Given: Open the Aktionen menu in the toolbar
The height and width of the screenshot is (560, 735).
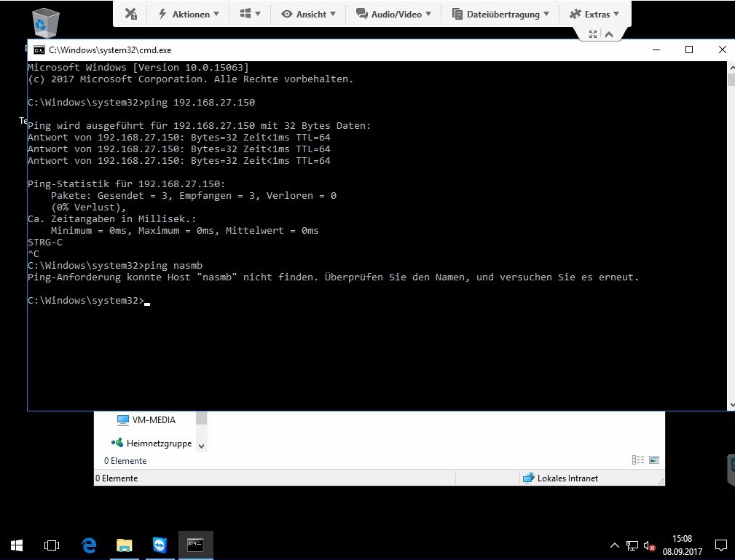Looking at the screenshot, I should (189, 14).
